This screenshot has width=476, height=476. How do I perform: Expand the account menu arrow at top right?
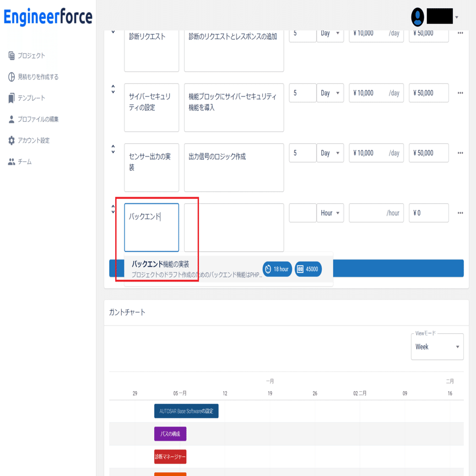457,17
